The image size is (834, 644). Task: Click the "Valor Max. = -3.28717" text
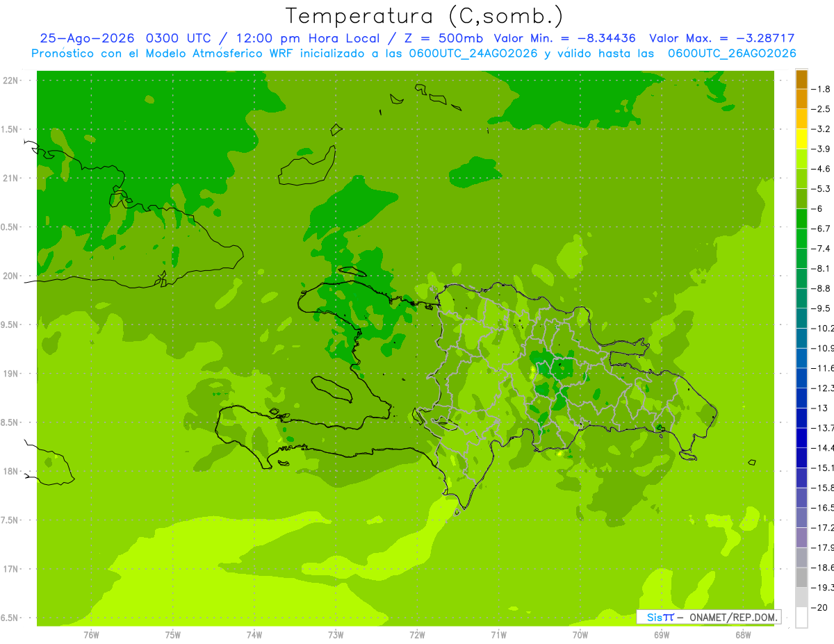click(x=722, y=38)
